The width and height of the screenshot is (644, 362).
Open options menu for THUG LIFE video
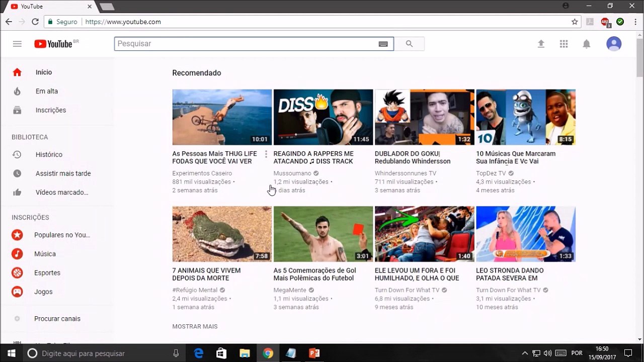tap(266, 154)
